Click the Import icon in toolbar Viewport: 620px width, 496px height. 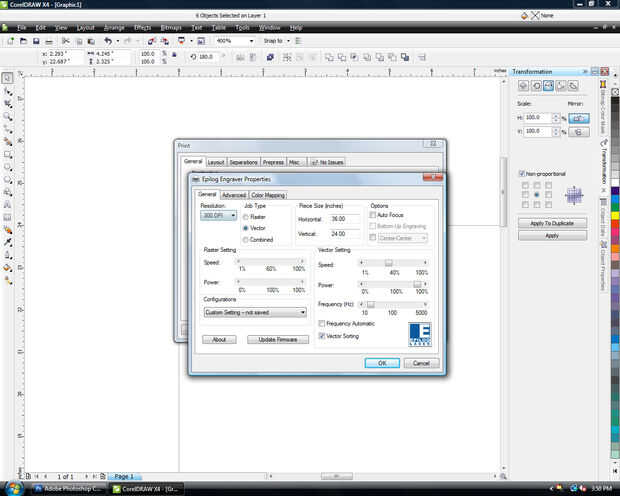click(x=151, y=41)
